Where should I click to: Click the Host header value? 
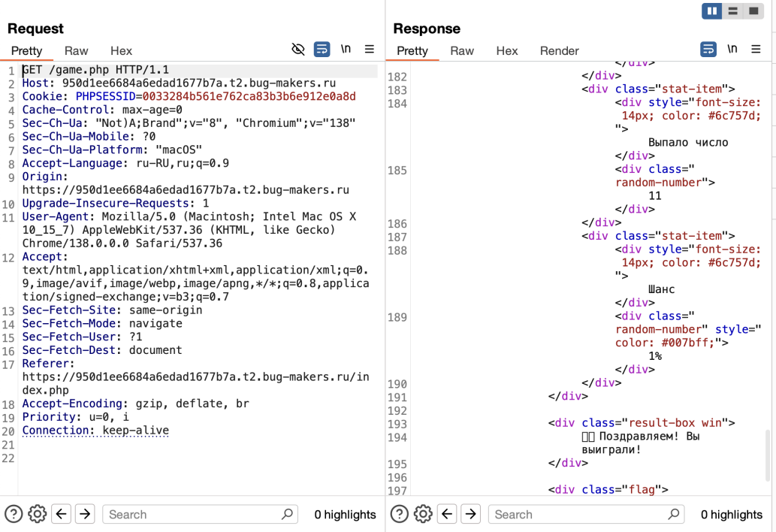pos(199,83)
